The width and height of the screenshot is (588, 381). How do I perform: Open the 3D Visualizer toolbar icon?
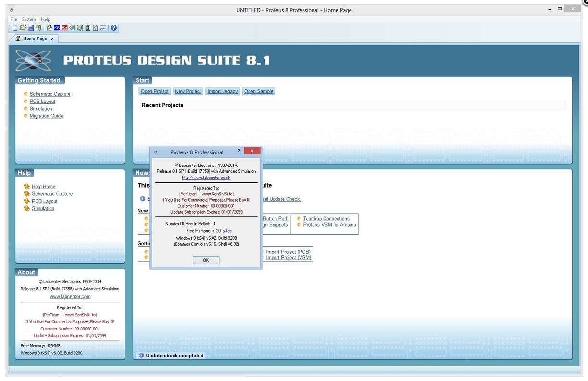pos(72,28)
